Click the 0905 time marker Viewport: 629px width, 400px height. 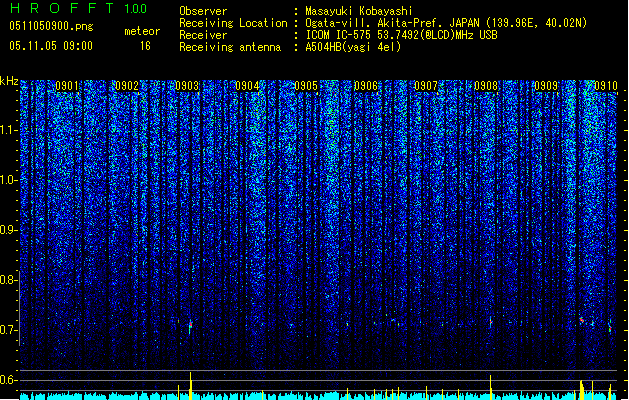pos(306,86)
